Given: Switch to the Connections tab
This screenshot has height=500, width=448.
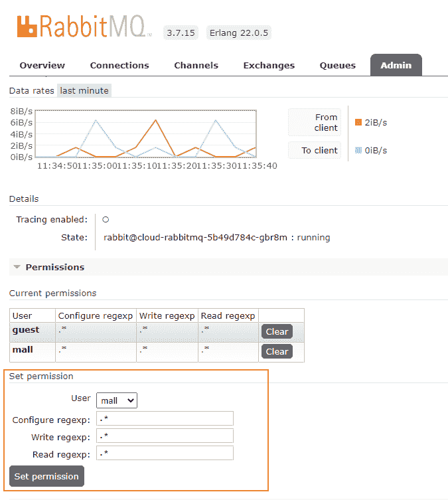Looking at the screenshot, I should click(119, 65).
